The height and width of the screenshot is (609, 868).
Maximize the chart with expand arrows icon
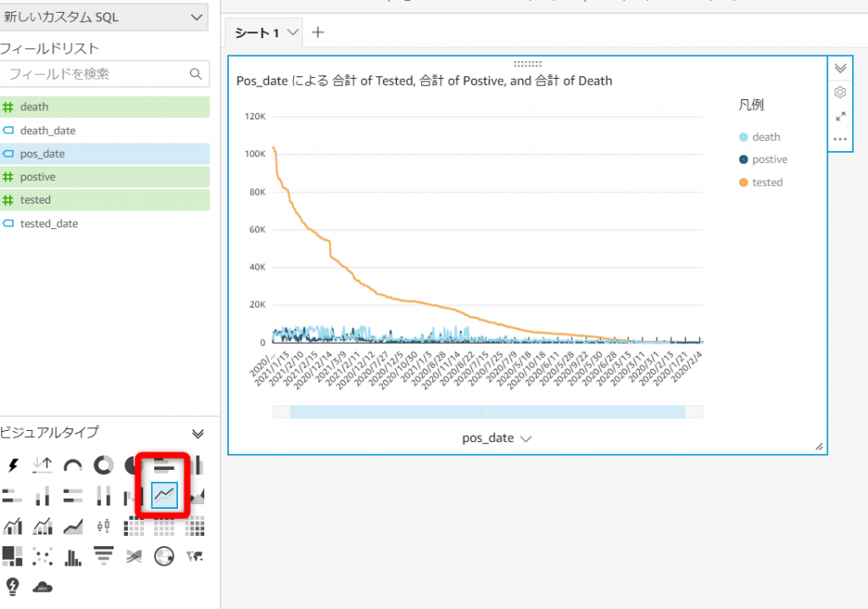click(840, 116)
